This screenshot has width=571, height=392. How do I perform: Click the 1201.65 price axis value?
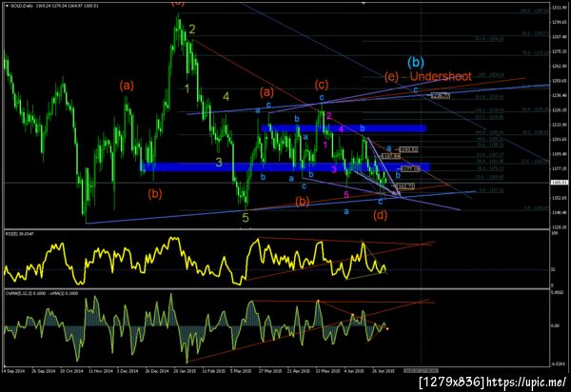click(x=559, y=140)
